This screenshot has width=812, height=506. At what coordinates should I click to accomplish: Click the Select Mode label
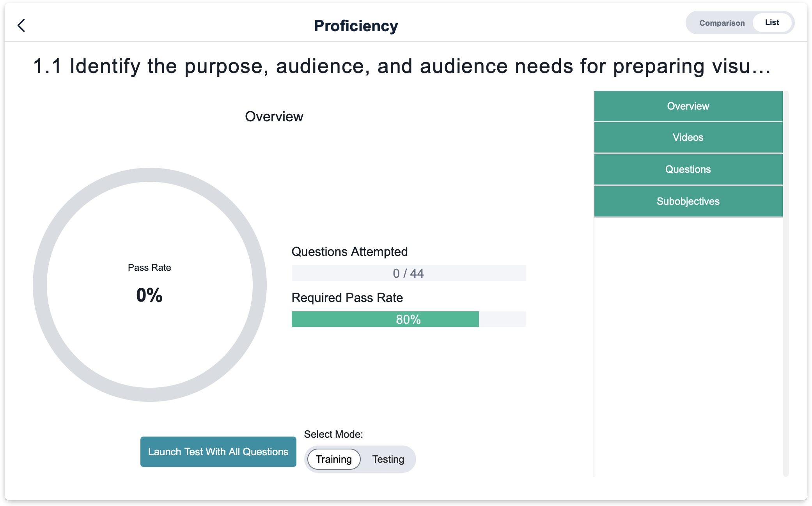tap(333, 434)
